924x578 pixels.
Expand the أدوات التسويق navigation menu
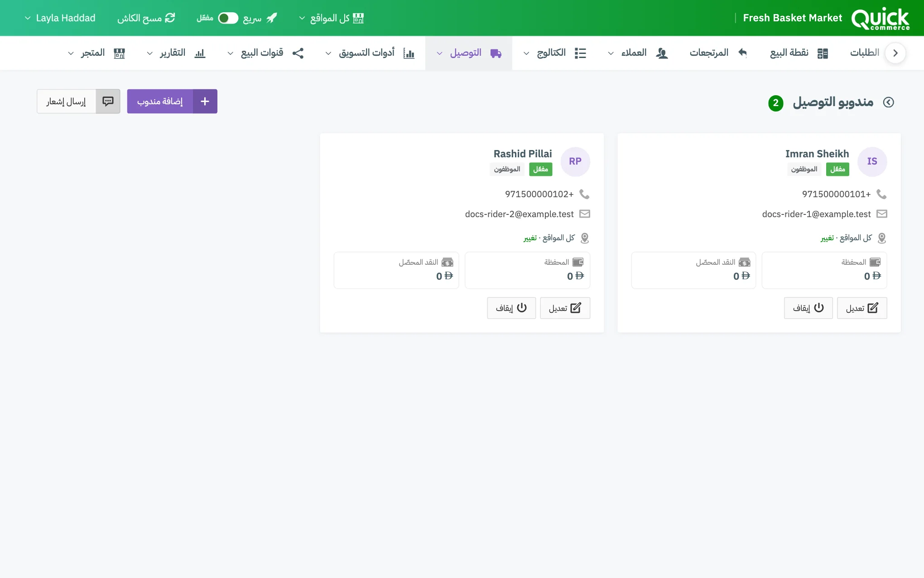tap(370, 53)
